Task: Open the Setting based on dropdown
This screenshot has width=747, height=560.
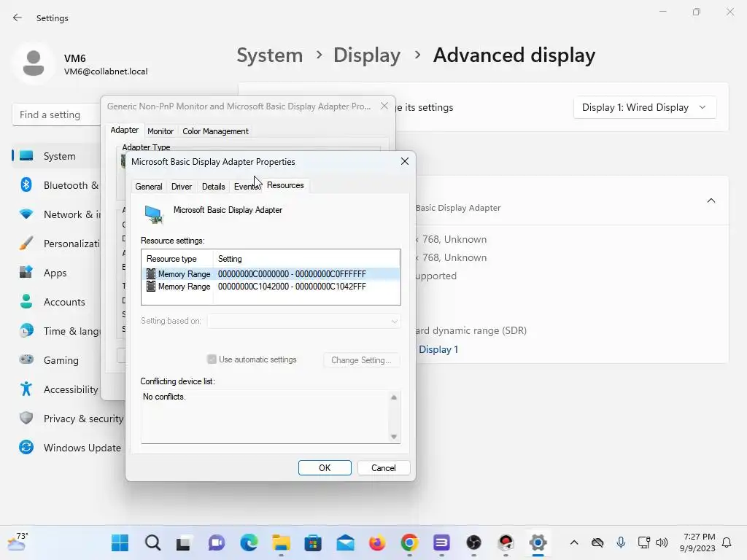Action: tap(304, 321)
